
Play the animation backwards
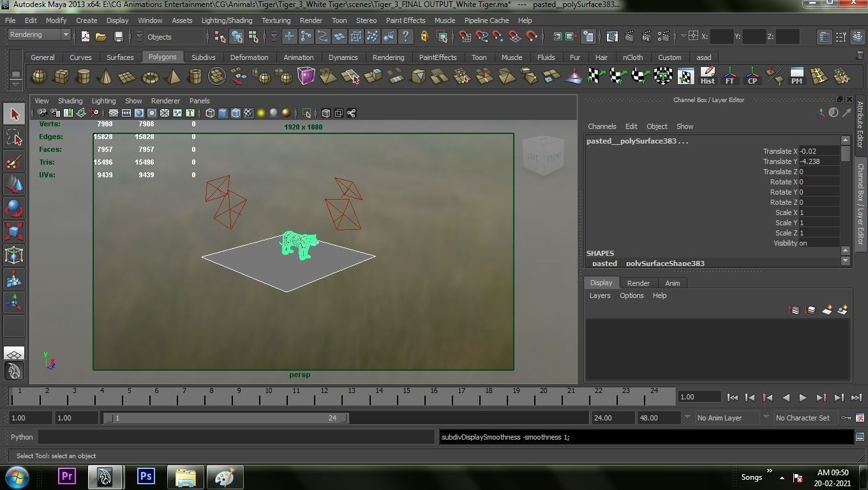(x=786, y=397)
